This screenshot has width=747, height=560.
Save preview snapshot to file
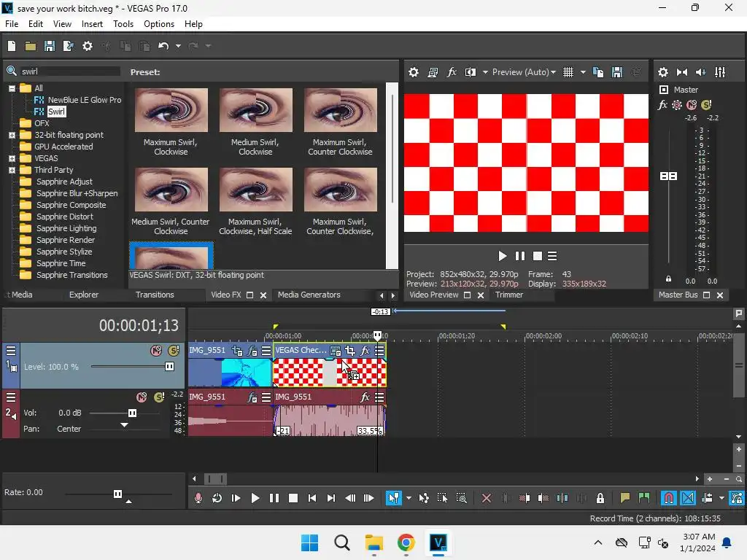(x=617, y=72)
